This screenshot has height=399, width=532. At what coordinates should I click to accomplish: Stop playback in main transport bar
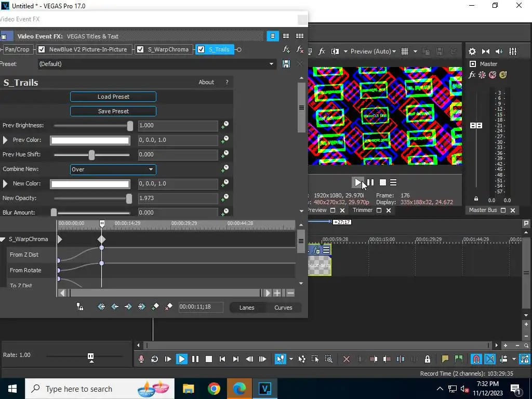coord(209,359)
